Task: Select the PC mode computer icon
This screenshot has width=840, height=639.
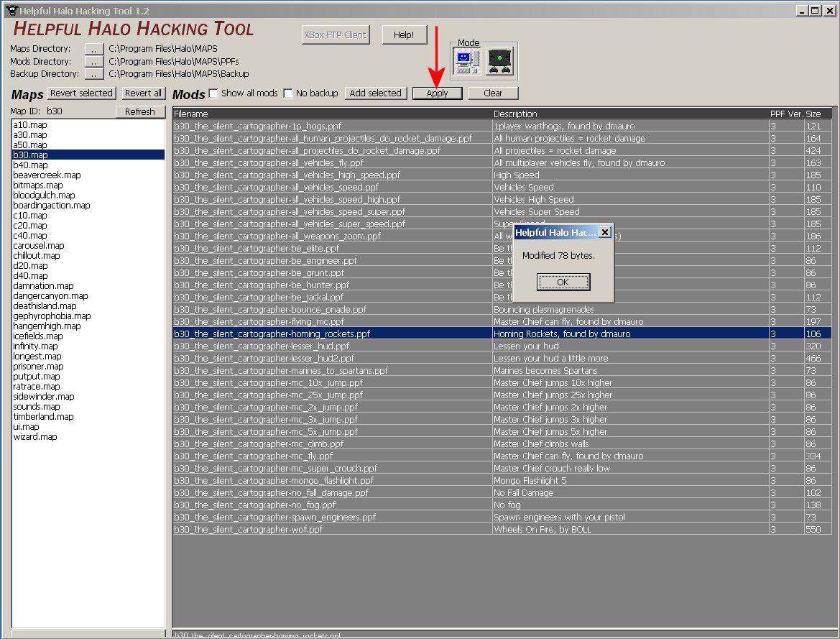Action: [467, 62]
